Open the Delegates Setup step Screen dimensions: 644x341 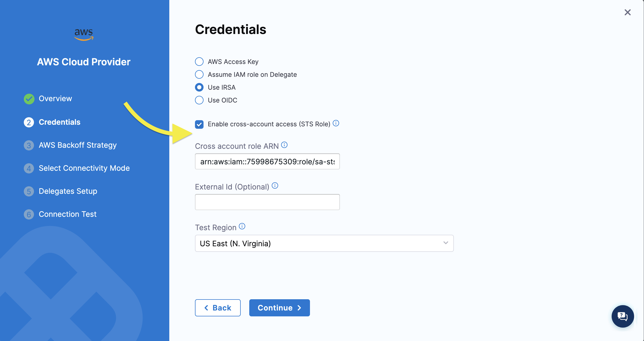tap(68, 191)
